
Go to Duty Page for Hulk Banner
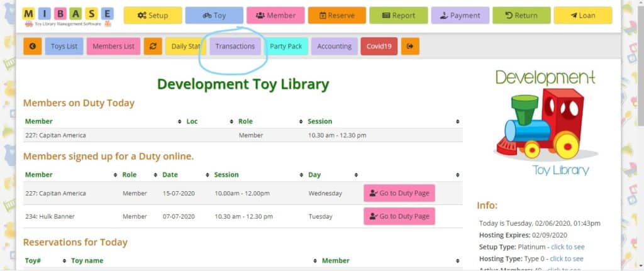399,216
